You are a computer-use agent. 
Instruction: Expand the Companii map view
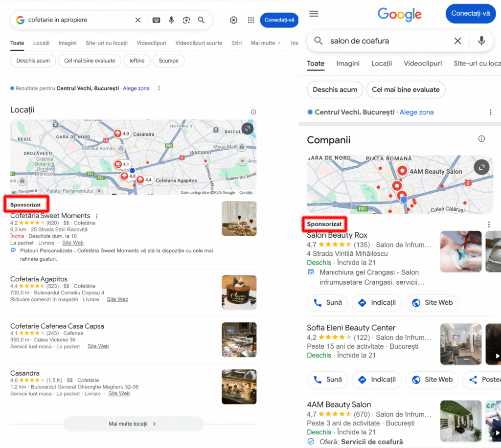tap(481, 167)
